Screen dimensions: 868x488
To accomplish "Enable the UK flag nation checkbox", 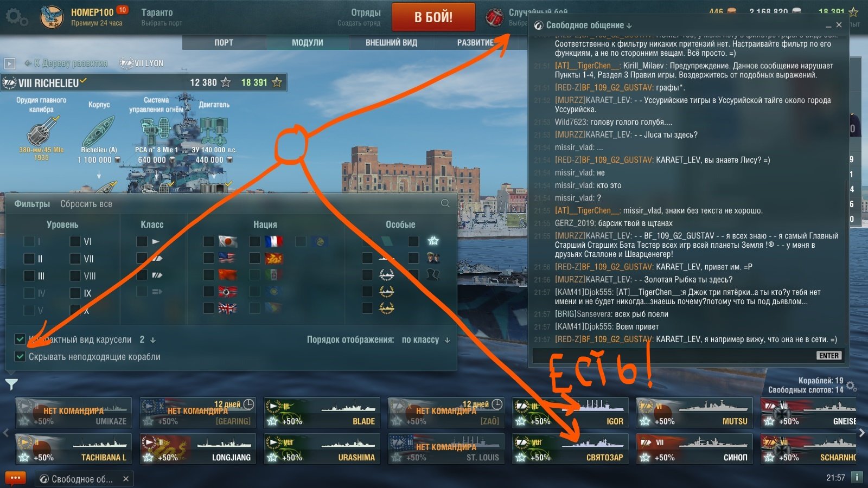I will [x=209, y=309].
